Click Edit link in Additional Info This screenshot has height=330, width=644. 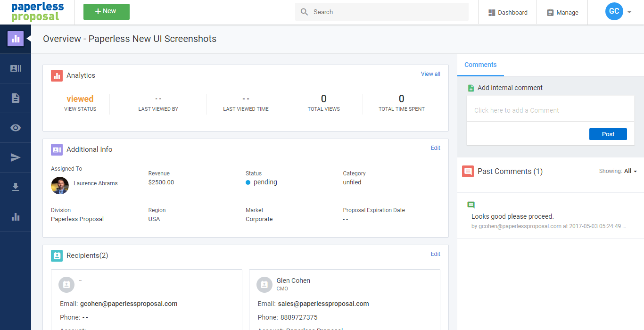pos(436,148)
